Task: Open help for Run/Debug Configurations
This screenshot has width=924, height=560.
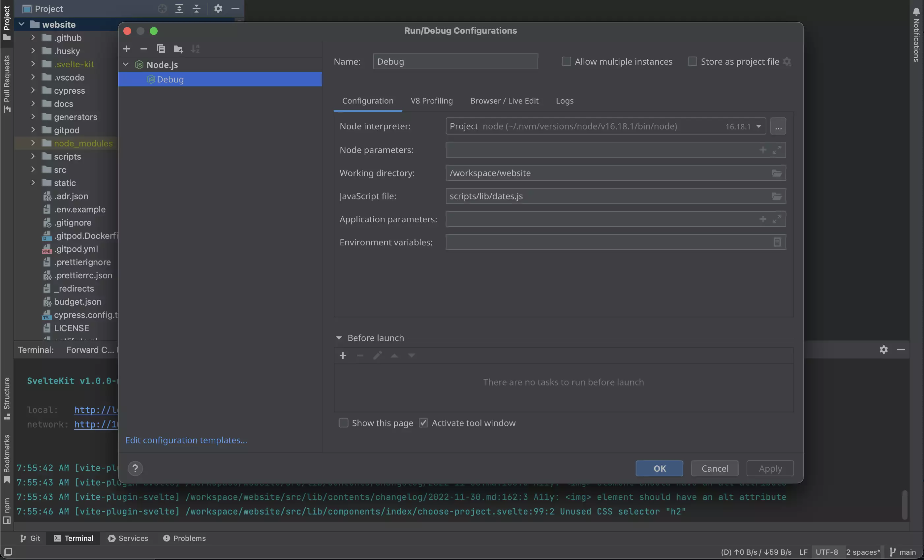Action: pos(136,468)
